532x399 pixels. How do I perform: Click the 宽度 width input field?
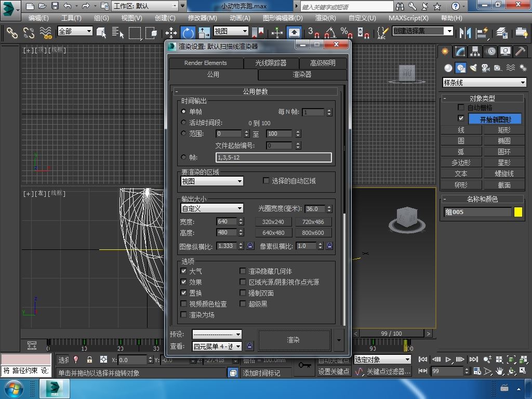pyautogui.click(x=227, y=221)
